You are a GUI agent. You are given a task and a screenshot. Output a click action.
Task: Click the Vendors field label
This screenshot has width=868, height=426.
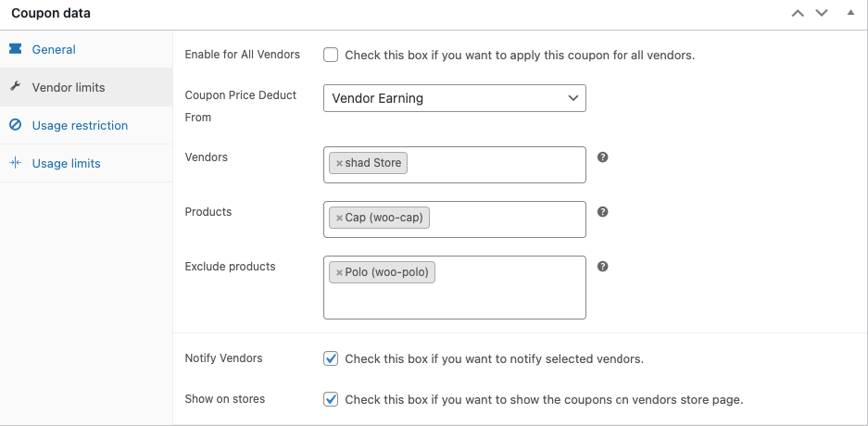pyautogui.click(x=207, y=157)
